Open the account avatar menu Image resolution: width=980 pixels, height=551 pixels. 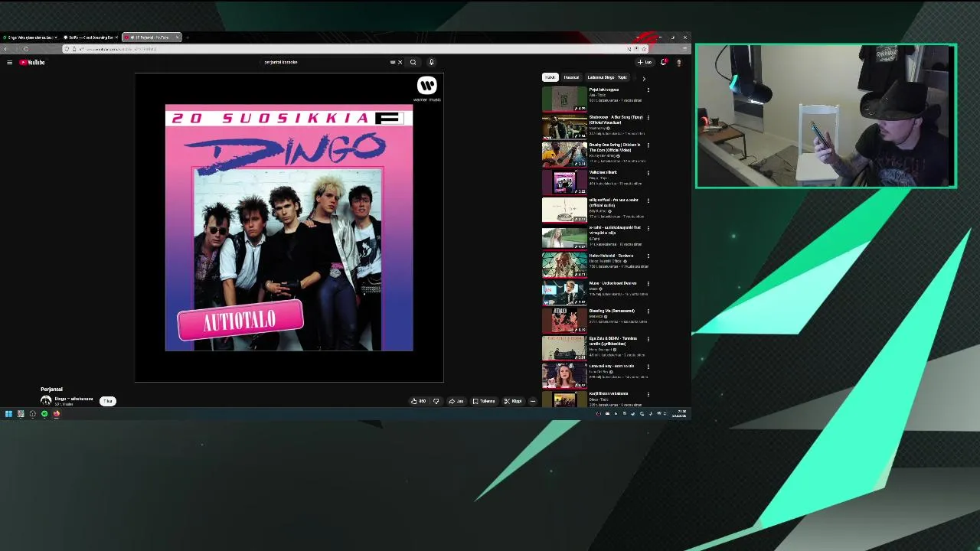[678, 62]
